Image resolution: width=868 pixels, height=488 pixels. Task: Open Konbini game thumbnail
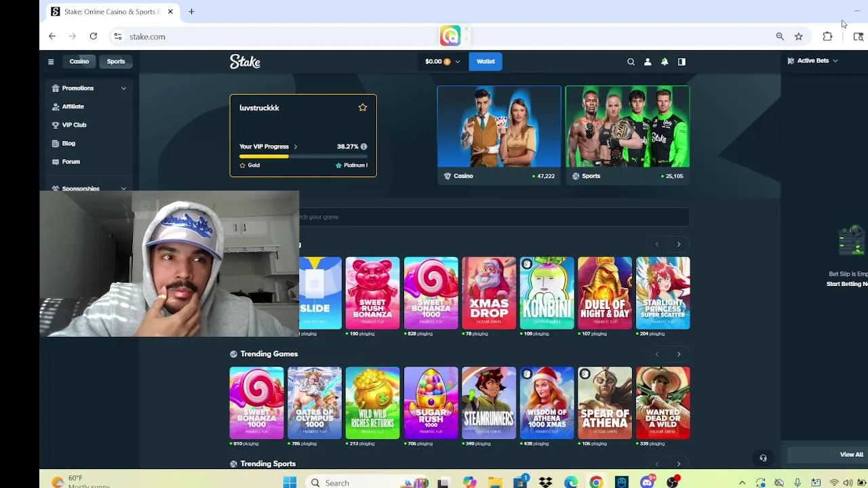[x=547, y=293]
